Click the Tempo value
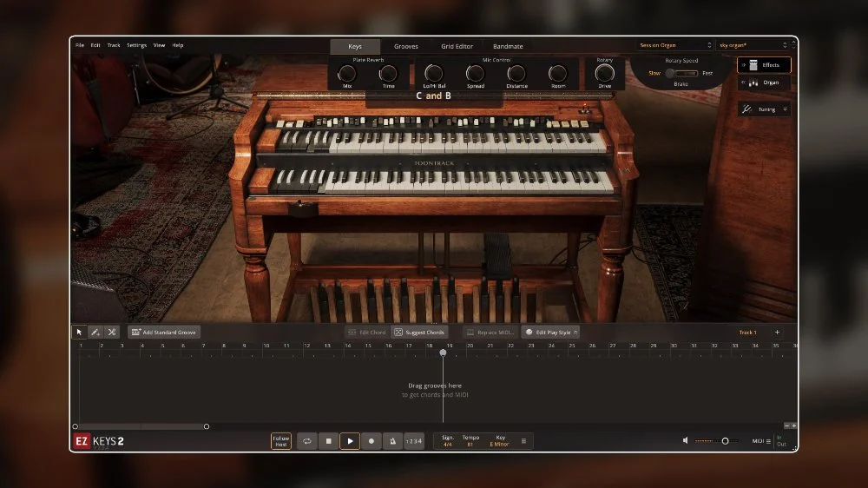Viewport: 868px width, 488px height. tap(470, 445)
